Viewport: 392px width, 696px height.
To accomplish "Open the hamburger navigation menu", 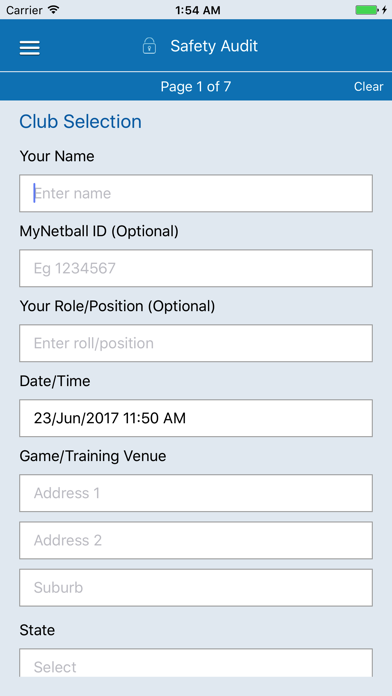I will [x=30, y=48].
